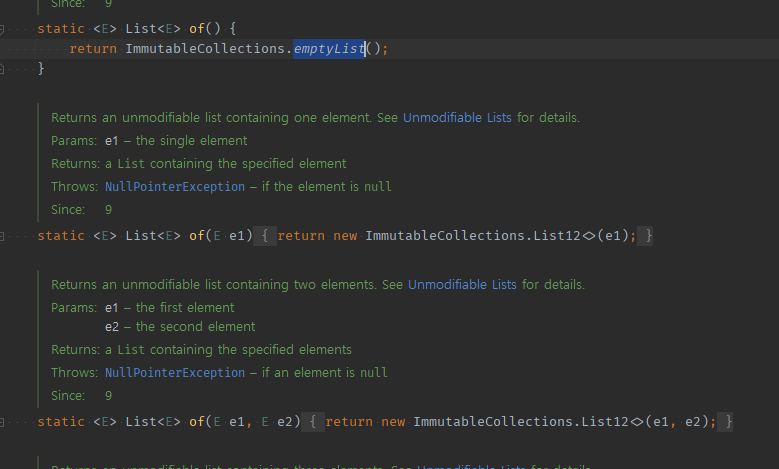Viewport: 779px width, 469px height.
Task: Collapse of() method via its gutter fold marker
Action: [2, 30]
